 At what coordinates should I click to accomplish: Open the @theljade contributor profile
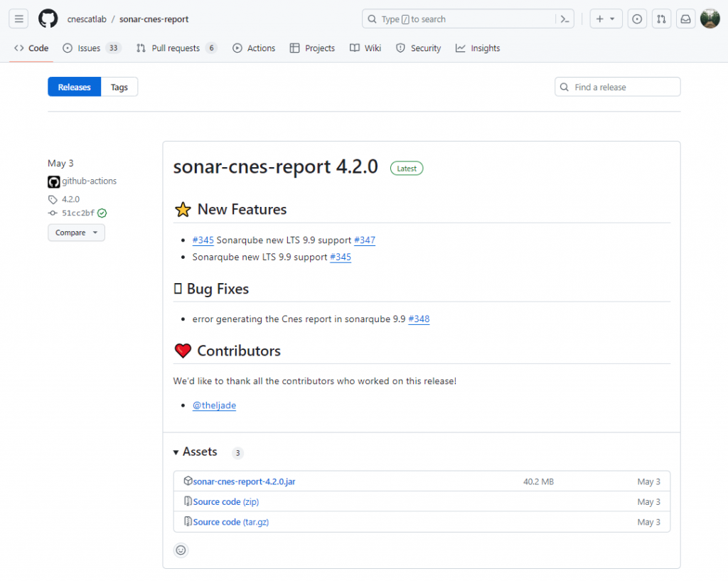[214, 405]
